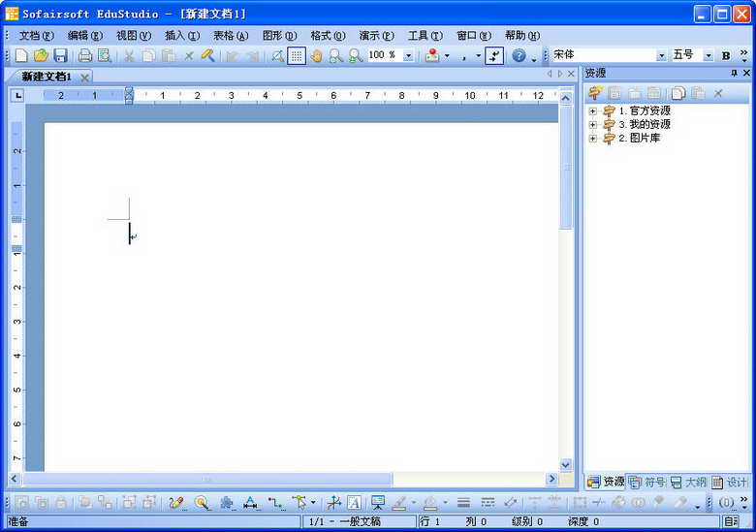Click the horizontal scrollbar right arrow
The height and width of the screenshot is (532, 756).
(x=552, y=479)
